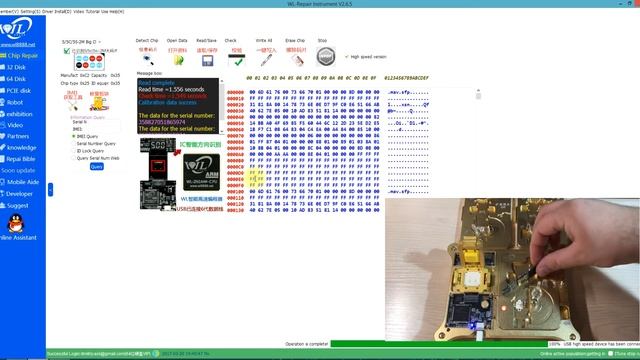Click hex address row 000050

[236, 123]
